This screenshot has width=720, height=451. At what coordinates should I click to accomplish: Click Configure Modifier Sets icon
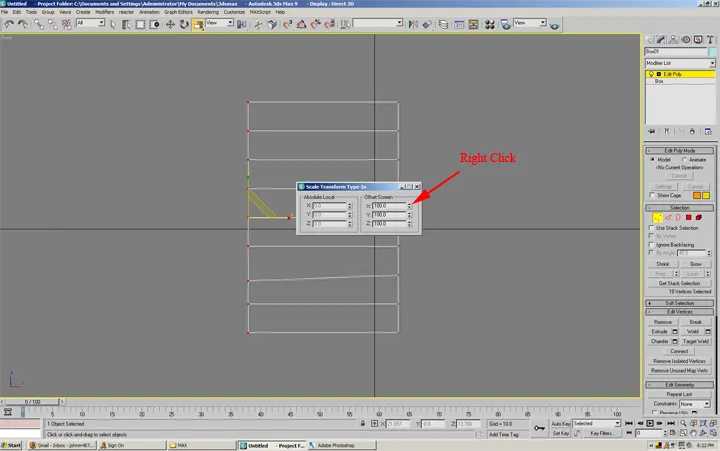[x=708, y=131]
